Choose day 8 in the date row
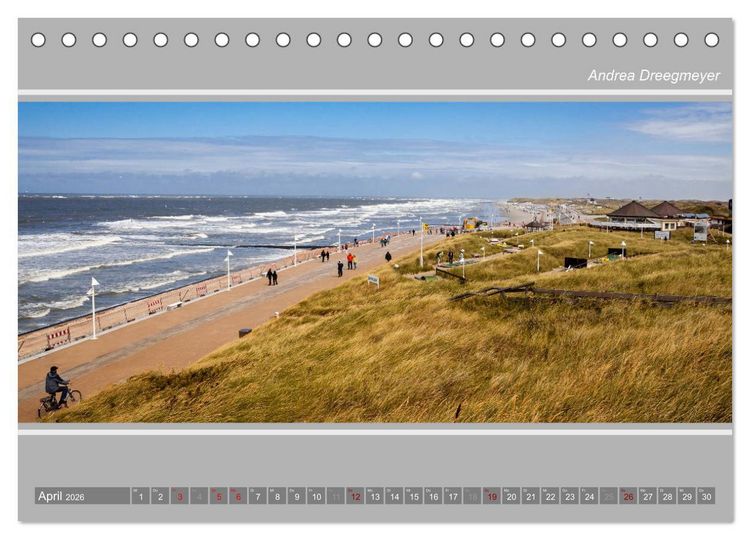750x539 pixels. 277,496
